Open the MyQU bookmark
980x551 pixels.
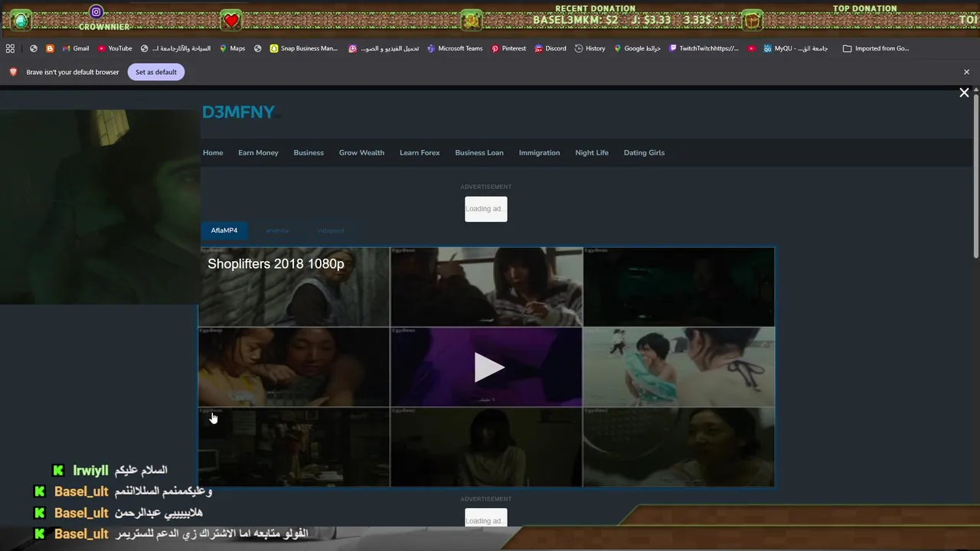point(795,48)
